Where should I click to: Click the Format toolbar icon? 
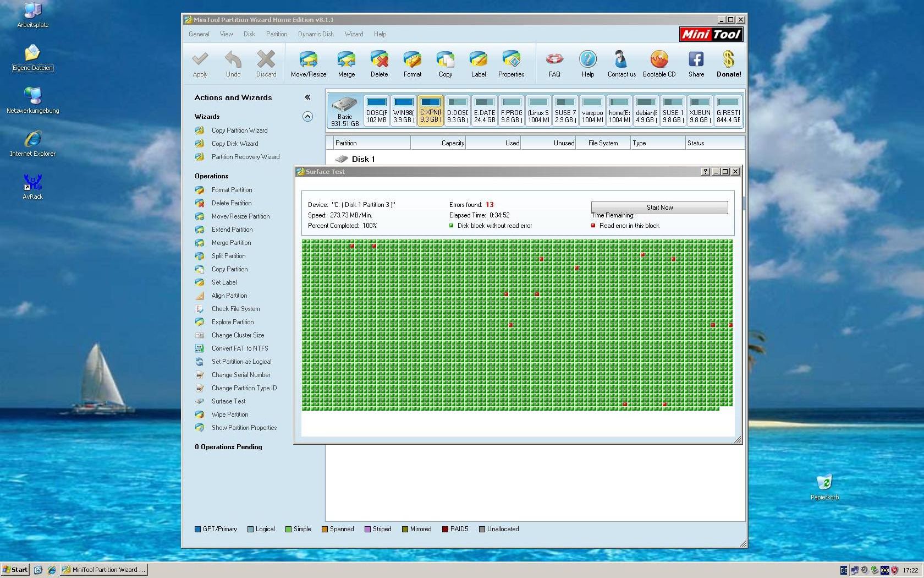[413, 64]
